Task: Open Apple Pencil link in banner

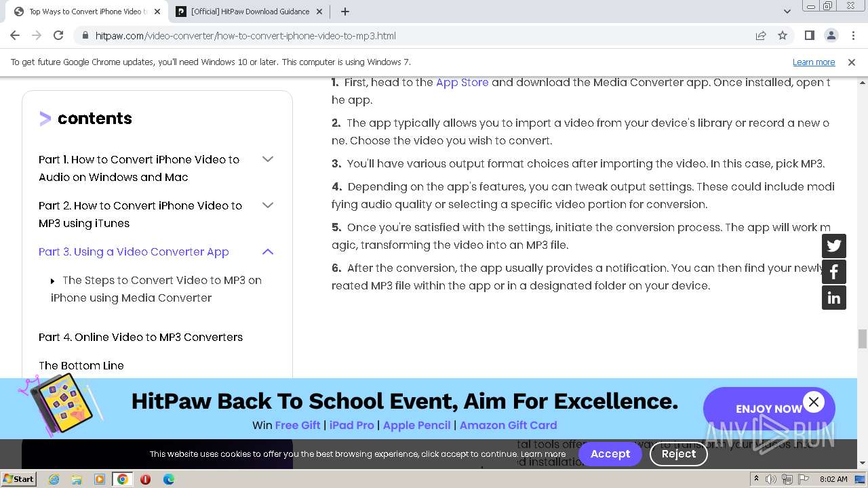Action: 416,425
